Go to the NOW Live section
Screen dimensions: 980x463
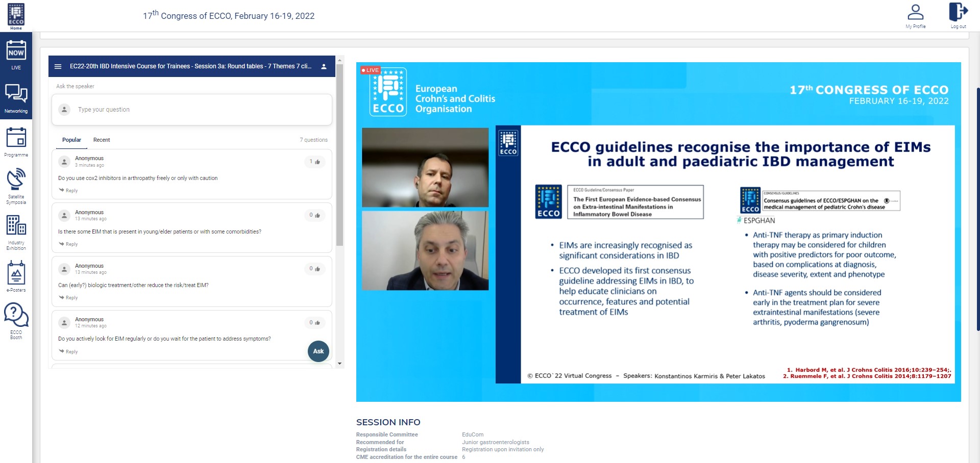pyautogui.click(x=16, y=54)
